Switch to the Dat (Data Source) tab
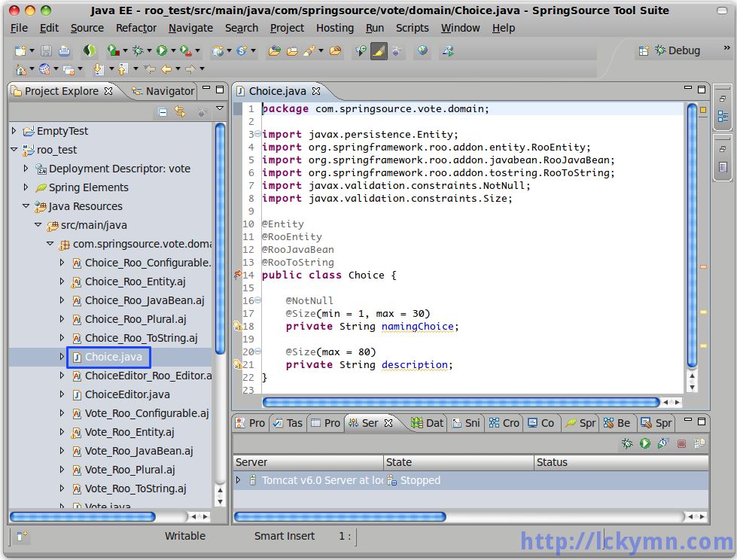 427,423
